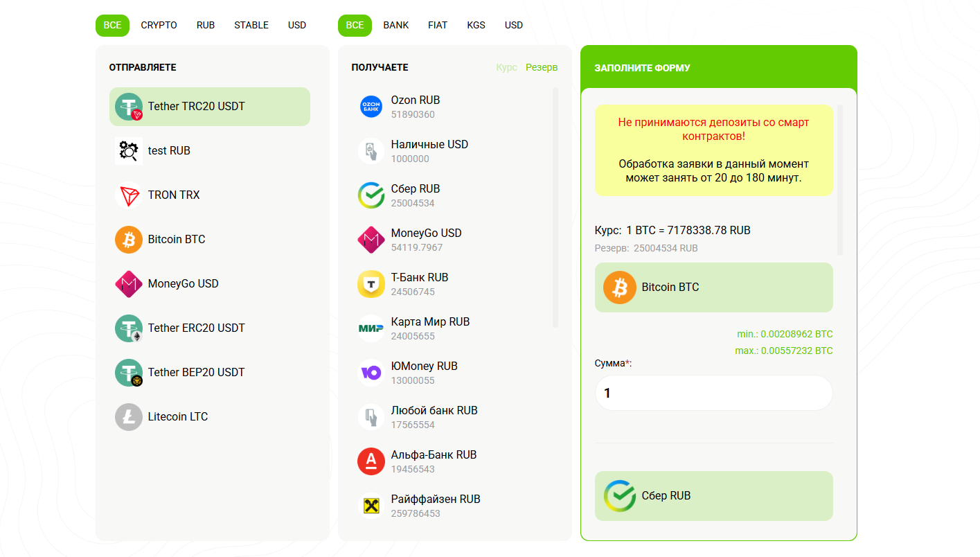The width and height of the screenshot is (980, 557).
Task: Click the Сумма amount input field
Action: coord(713,393)
